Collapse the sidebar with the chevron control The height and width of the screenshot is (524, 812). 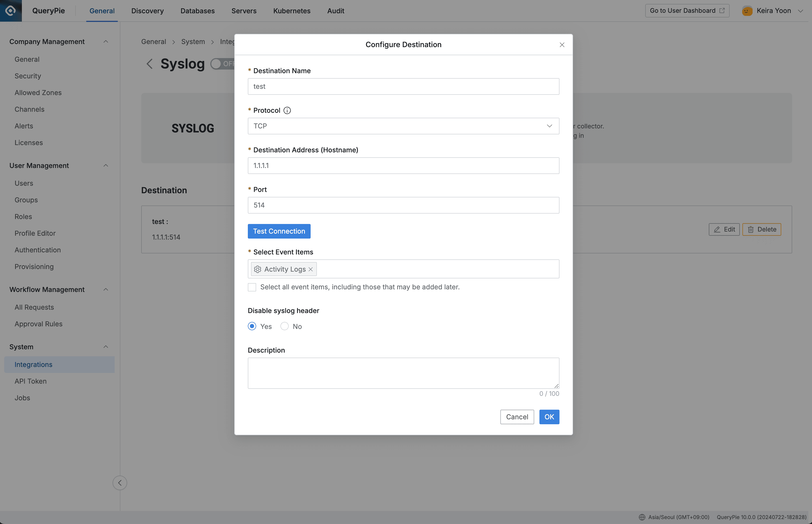(x=120, y=483)
